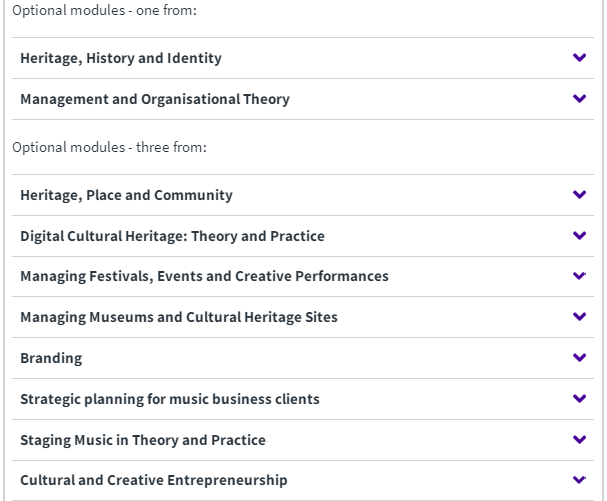Click the chevron icon beside Digital Cultural Heritage

pos(579,236)
